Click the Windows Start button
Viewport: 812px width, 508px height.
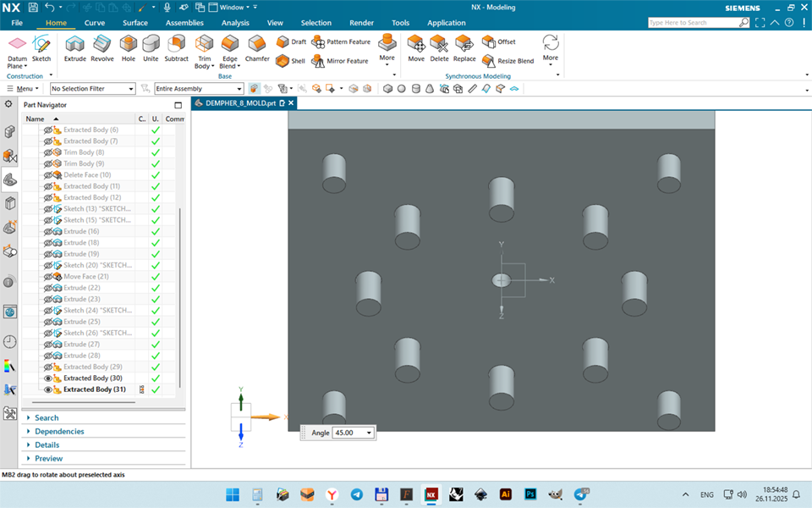[x=233, y=494]
